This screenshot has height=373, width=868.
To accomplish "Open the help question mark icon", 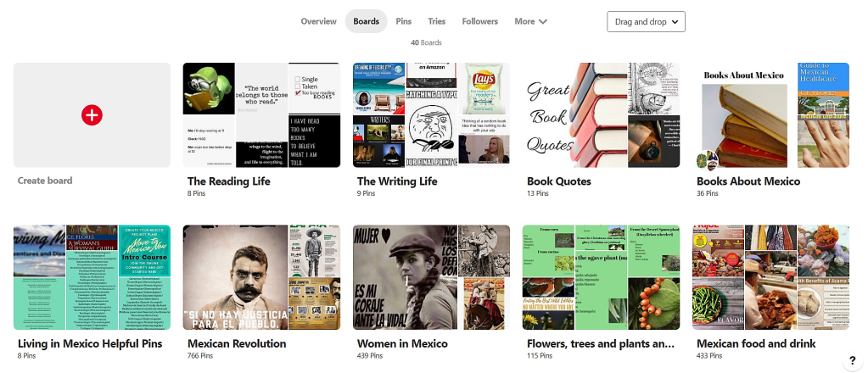I will [x=851, y=361].
